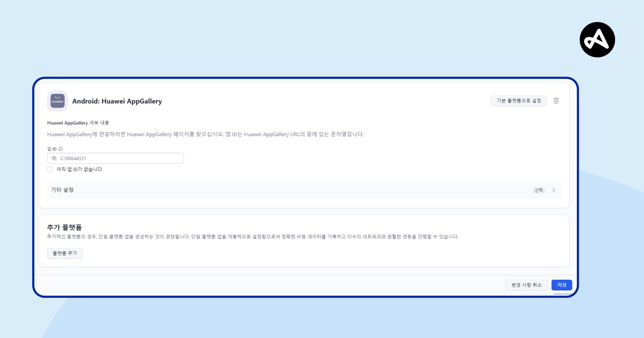The height and width of the screenshot is (338, 644).
Task: Click the 추가 플랫폼 heading
Action: pyautogui.click(x=64, y=228)
